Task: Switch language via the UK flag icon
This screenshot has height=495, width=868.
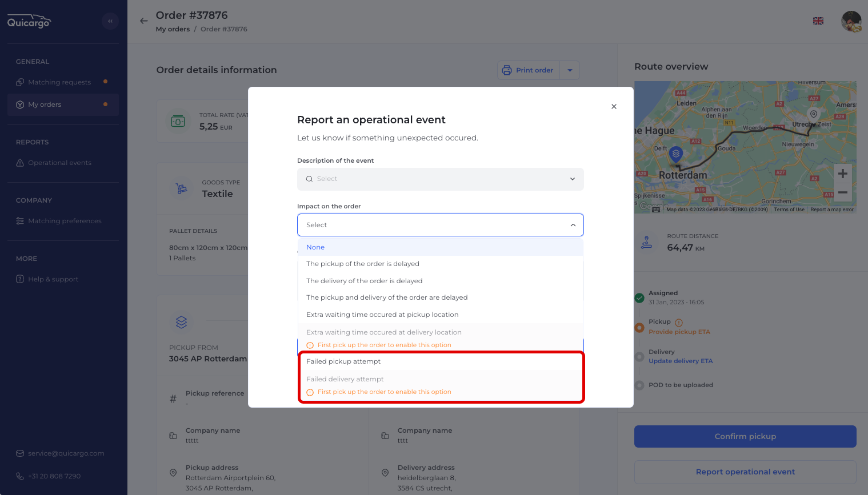Action: point(818,21)
